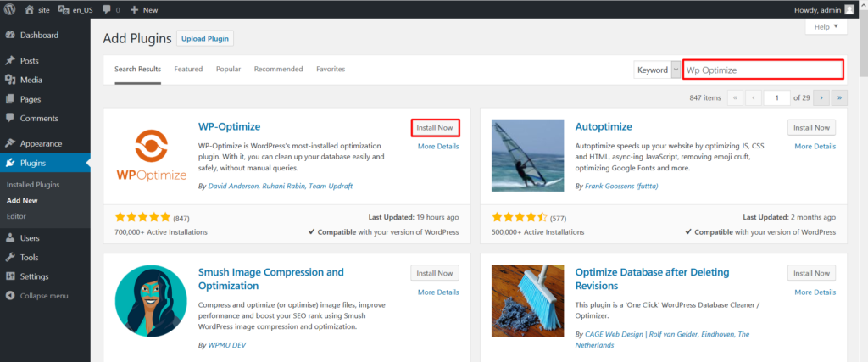Screen dimensions: 868x362
Task: Open David Anderson author link
Action: point(233,186)
